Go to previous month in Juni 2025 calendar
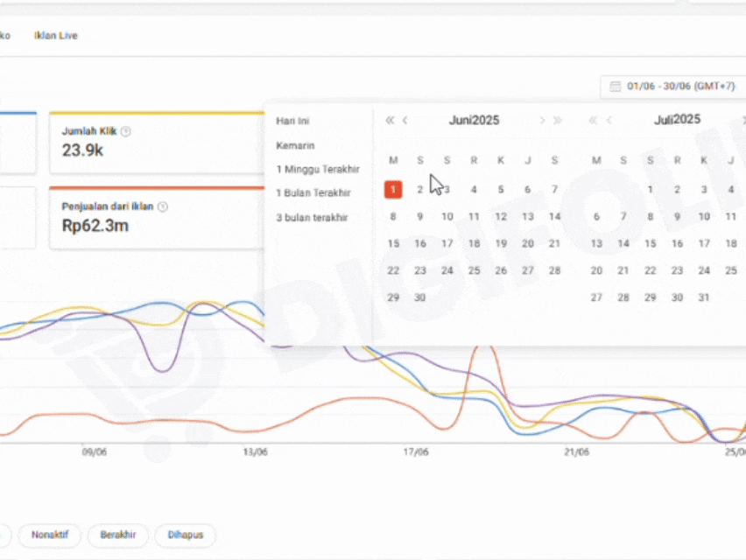Image resolution: width=746 pixels, height=560 pixels. click(x=405, y=121)
